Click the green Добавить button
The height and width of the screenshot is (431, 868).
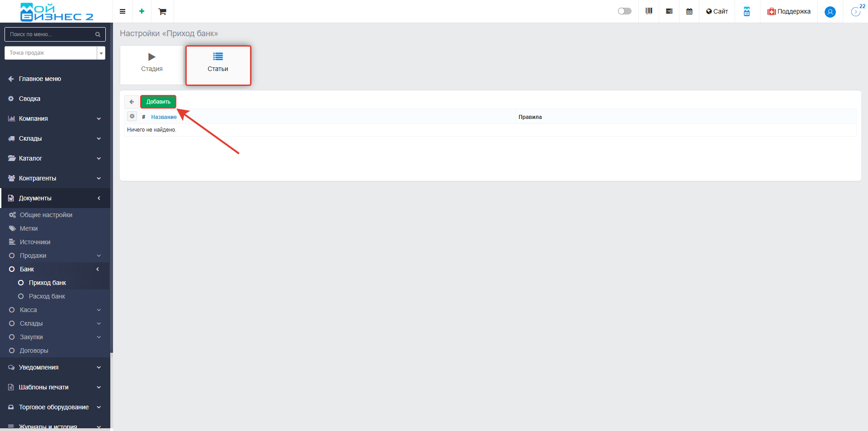pyautogui.click(x=158, y=102)
